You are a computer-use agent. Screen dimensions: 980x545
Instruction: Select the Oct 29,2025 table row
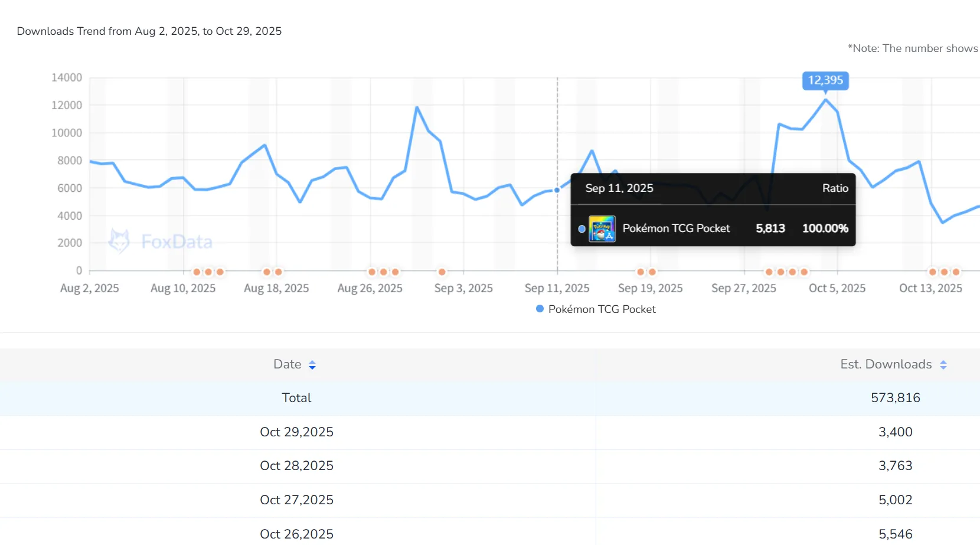pos(296,432)
